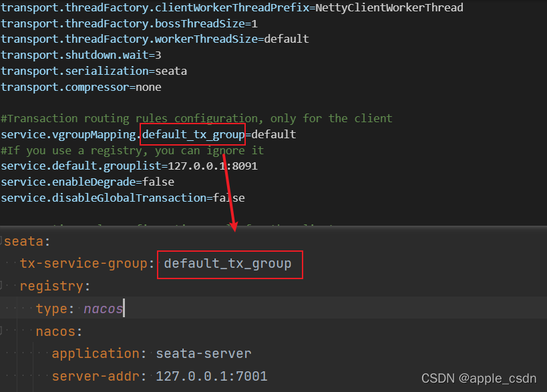Click the transport.serialization=seata line
This screenshot has height=392, width=547.
tap(94, 71)
